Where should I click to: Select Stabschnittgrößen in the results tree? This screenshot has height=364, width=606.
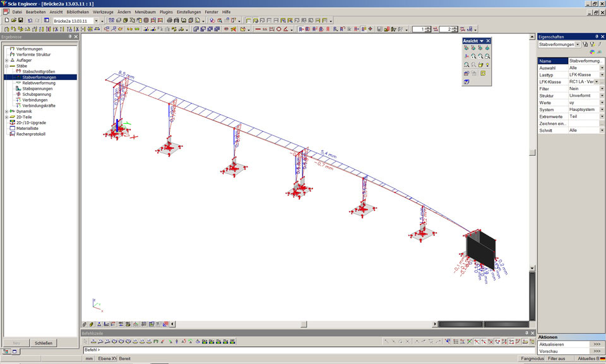coord(39,71)
